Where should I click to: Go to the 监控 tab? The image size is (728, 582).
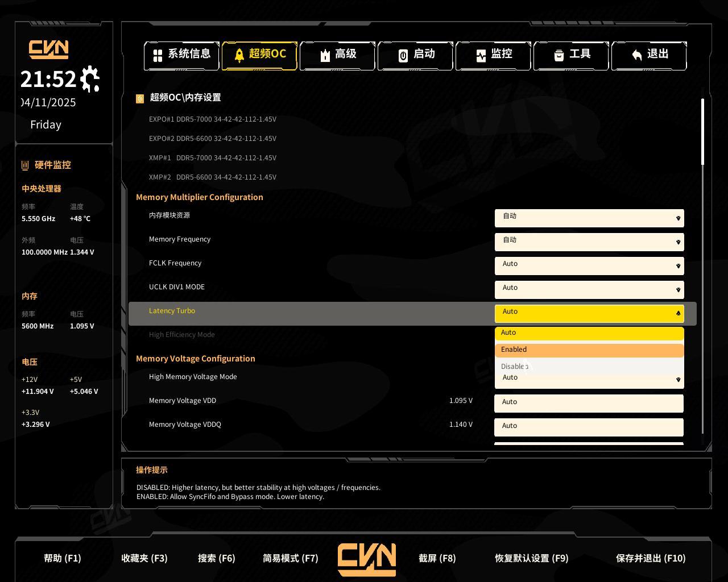pos(493,56)
